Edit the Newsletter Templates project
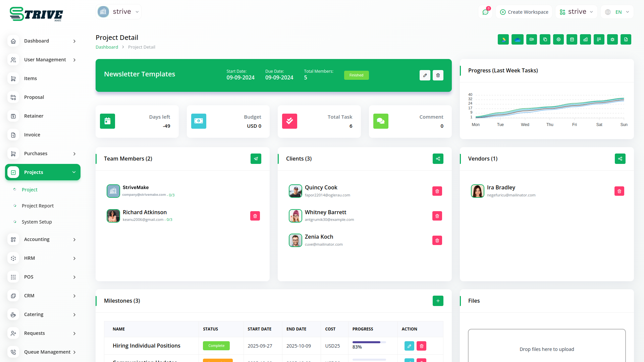 [x=425, y=75]
